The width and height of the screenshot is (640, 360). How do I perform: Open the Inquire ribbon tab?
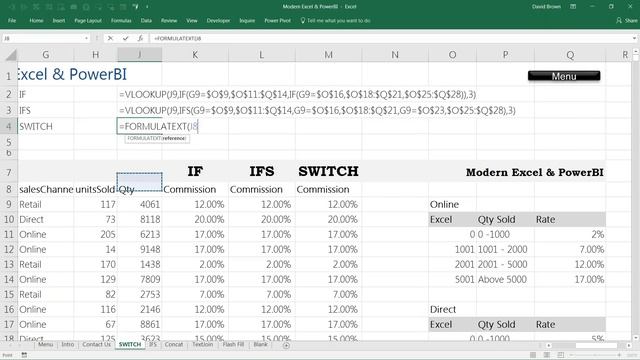point(247,20)
